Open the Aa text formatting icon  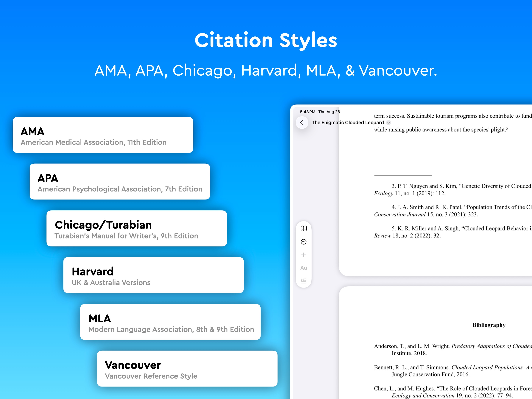pyautogui.click(x=304, y=268)
